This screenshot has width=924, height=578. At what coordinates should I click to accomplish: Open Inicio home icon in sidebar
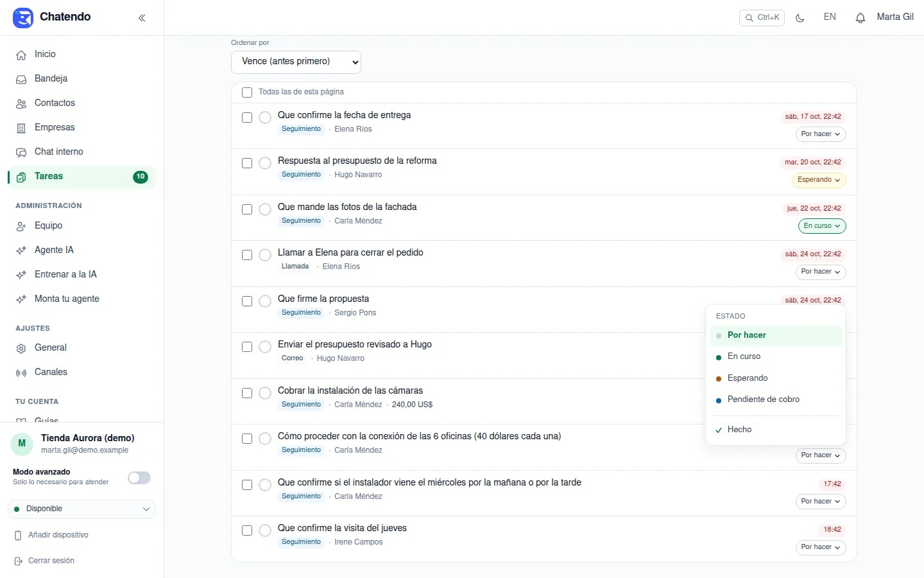[x=21, y=55]
